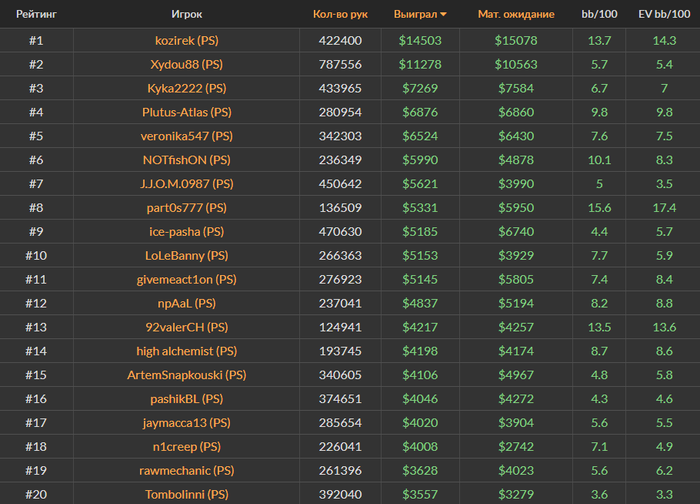Sort by Мат. ожидание column header
This screenshot has height=504, width=700.
[x=516, y=14]
